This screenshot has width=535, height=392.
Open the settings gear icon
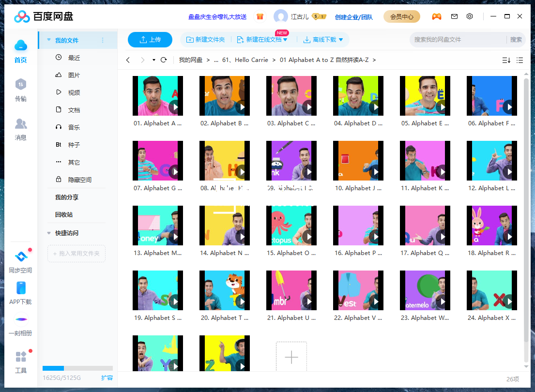point(470,16)
